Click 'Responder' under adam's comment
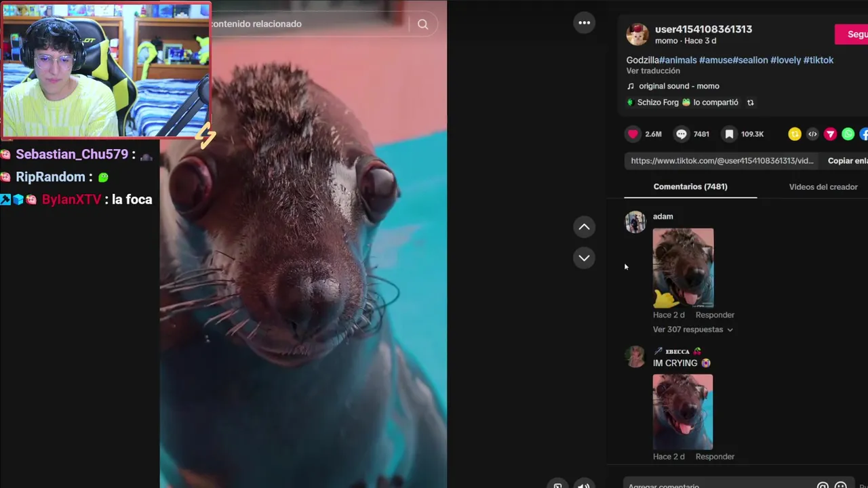The height and width of the screenshot is (488, 868). tap(715, 315)
